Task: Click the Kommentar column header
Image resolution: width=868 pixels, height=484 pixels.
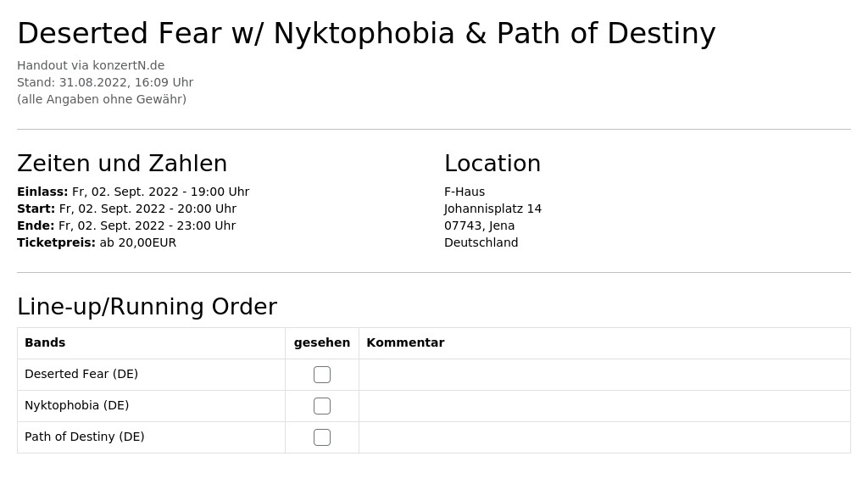Action: (x=405, y=342)
